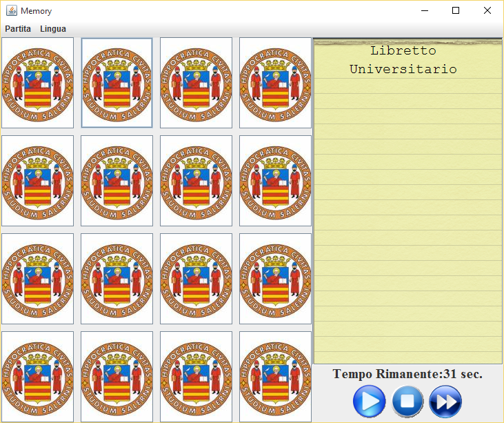
Task: Flip the card in row three, column one
Action: pyautogui.click(x=38, y=279)
